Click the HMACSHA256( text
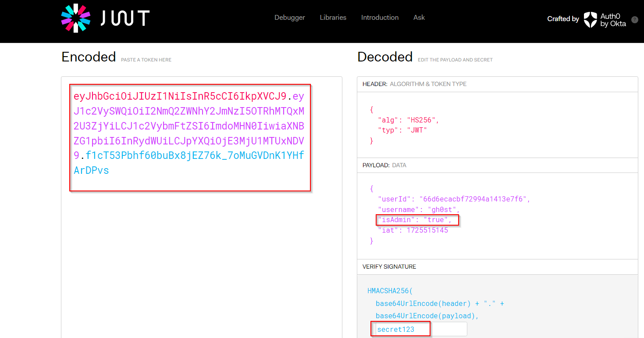 (390, 291)
